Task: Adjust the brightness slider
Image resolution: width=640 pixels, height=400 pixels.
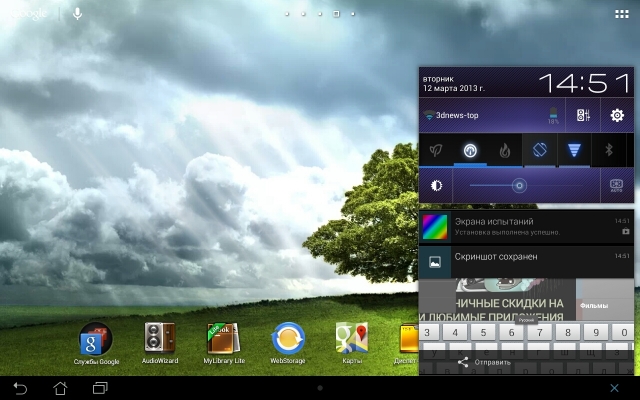Action: 520,185
